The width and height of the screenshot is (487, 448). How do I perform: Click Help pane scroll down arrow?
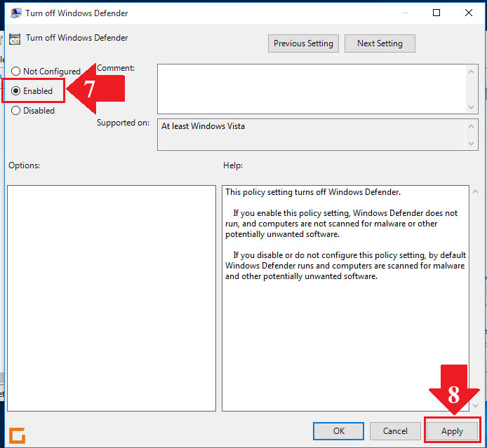click(475, 405)
